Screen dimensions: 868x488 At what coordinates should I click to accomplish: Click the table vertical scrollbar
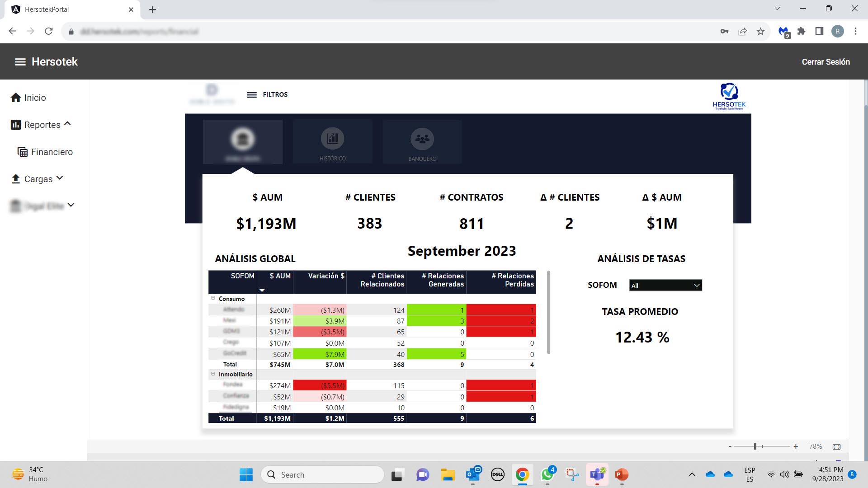[x=548, y=312]
